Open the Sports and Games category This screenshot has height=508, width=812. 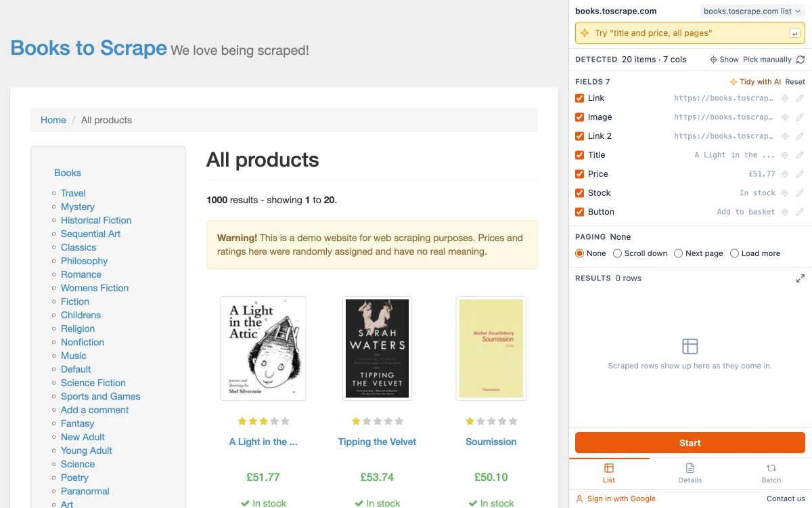[x=101, y=396]
